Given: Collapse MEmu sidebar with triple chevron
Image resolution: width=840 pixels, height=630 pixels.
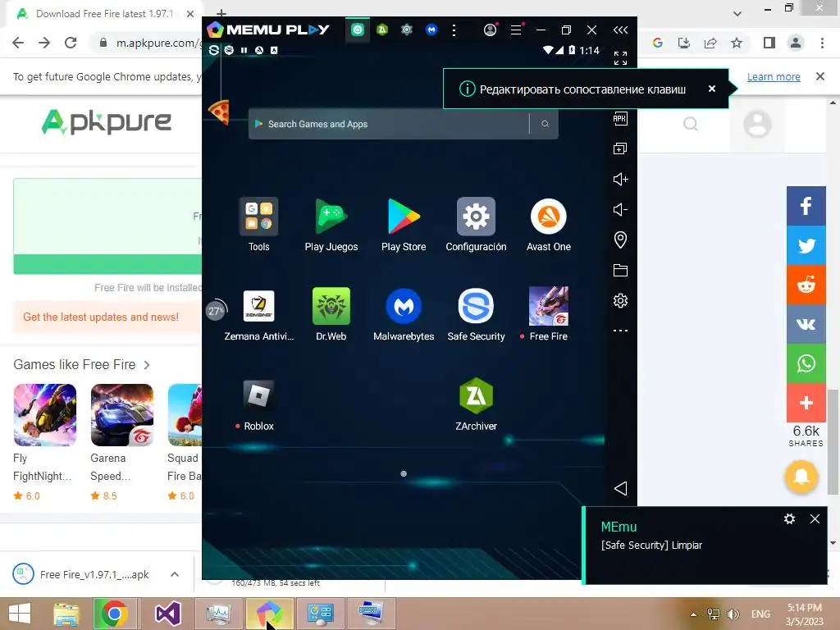Looking at the screenshot, I should coord(620,30).
